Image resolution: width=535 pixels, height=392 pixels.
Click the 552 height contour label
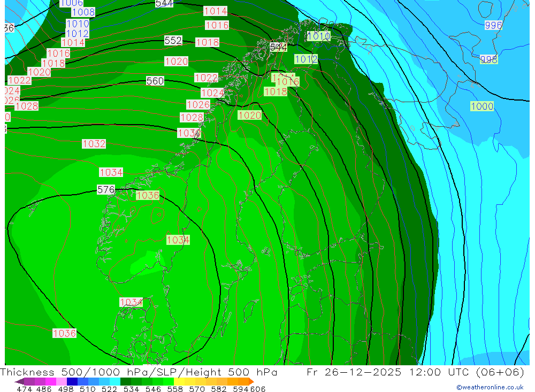coord(173,41)
